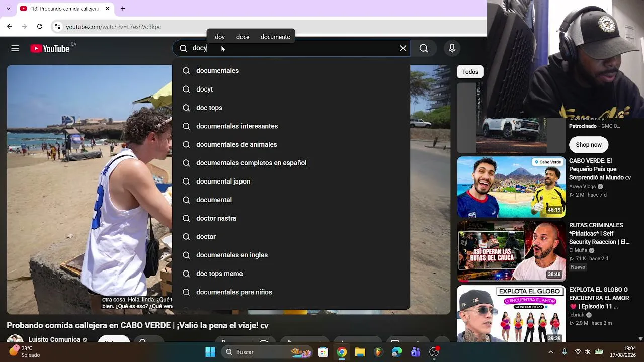This screenshot has height=362, width=644.
Task: Choose suggestion 'documentales de animales'
Action: click(x=291, y=144)
